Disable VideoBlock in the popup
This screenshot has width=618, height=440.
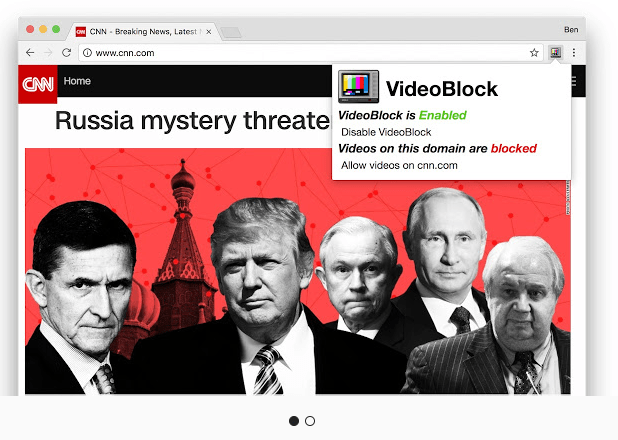(x=386, y=132)
